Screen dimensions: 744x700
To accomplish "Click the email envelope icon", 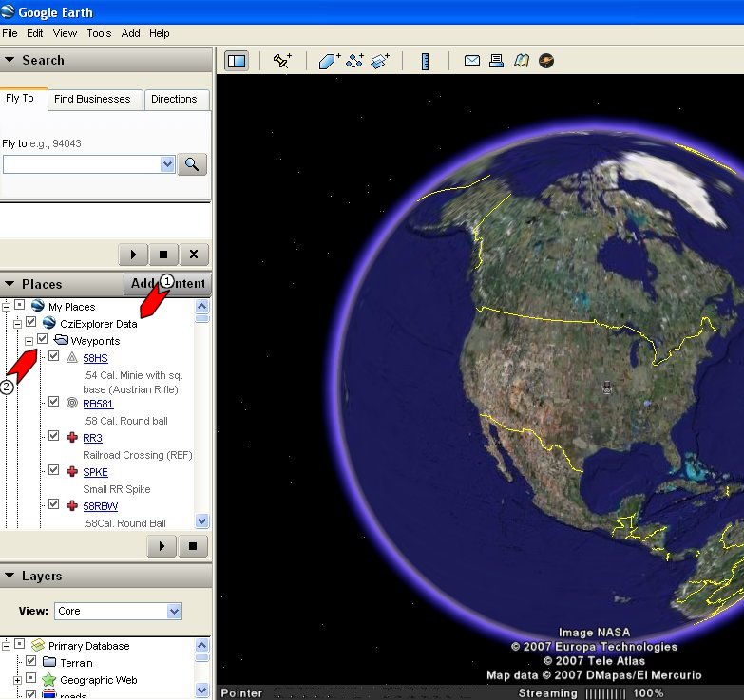I will [471, 60].
